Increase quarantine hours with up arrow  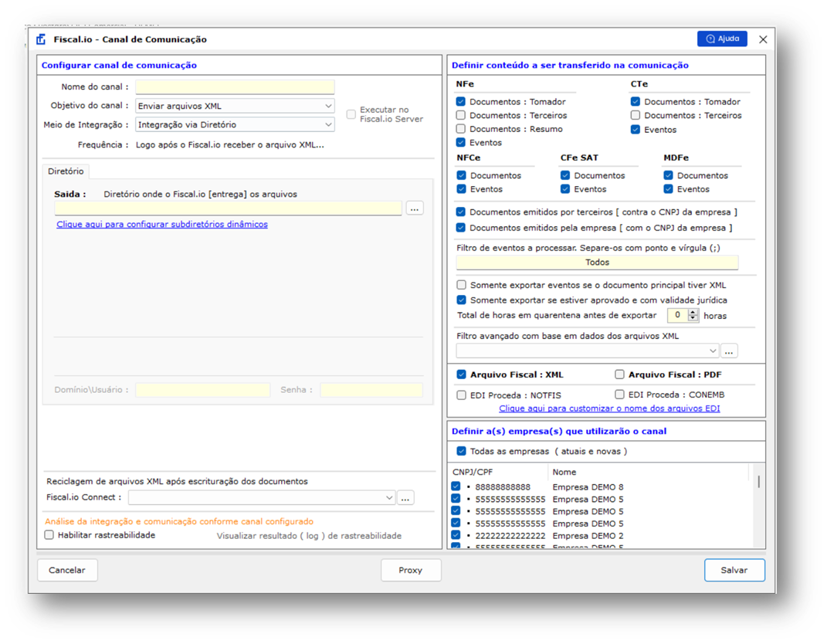(x=693, y=312)
